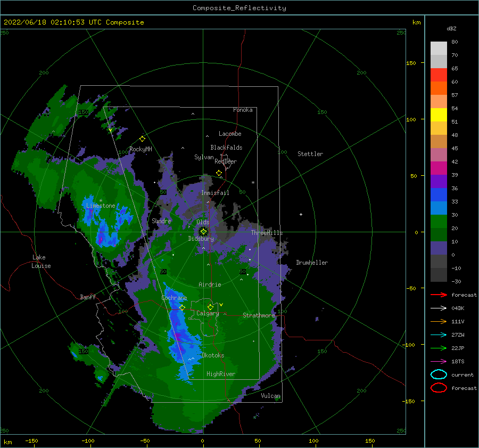
Task: Click the Okotoks town label
Action: 213,355
